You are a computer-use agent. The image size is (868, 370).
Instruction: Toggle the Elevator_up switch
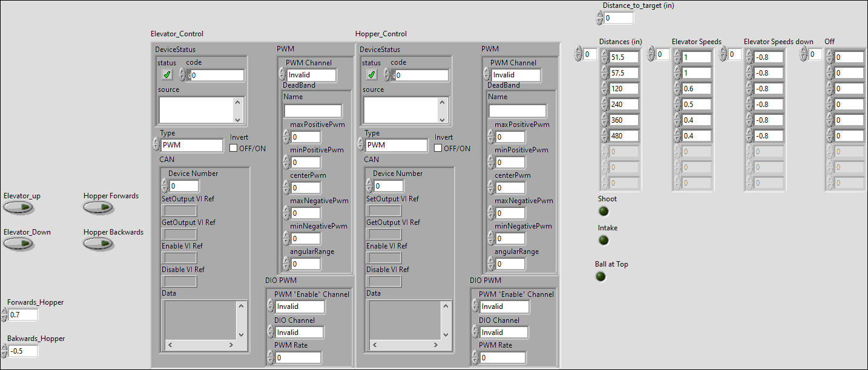click(18, 208)
